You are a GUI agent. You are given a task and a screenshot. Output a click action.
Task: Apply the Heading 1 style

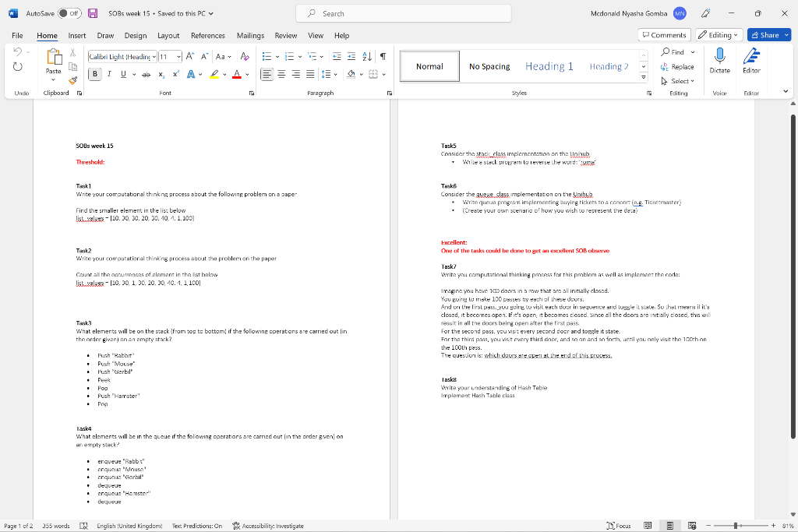coord(549,66)
